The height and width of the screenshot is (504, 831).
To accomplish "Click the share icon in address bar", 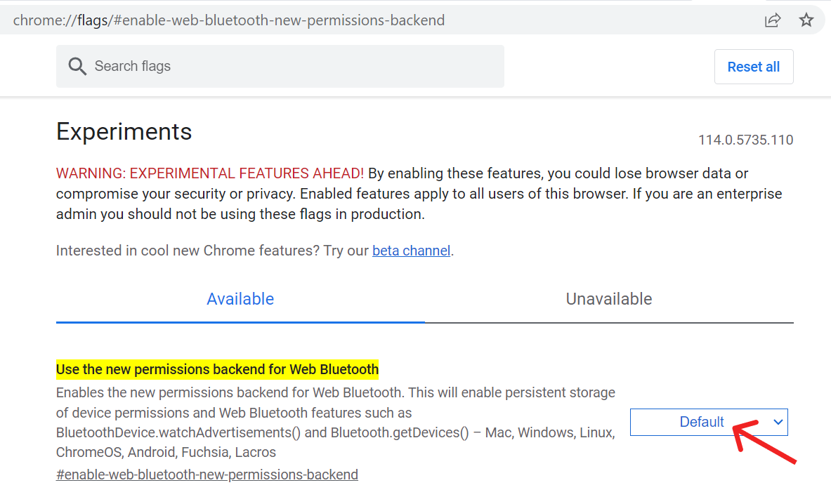I will coord(773,20).
